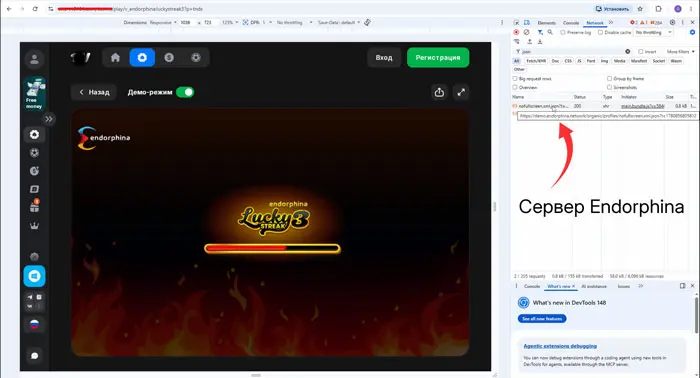Screen dimensions: 700x378
Task: Expand the sidebar with double-chevron button
Action: [x=49, y=119]
